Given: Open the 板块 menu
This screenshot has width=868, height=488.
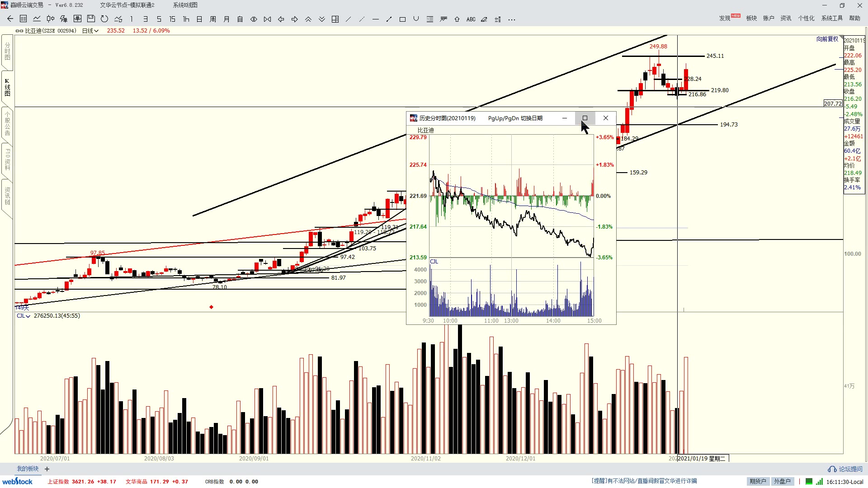Looking at the screenshot, I should click(x=751, y=18).
